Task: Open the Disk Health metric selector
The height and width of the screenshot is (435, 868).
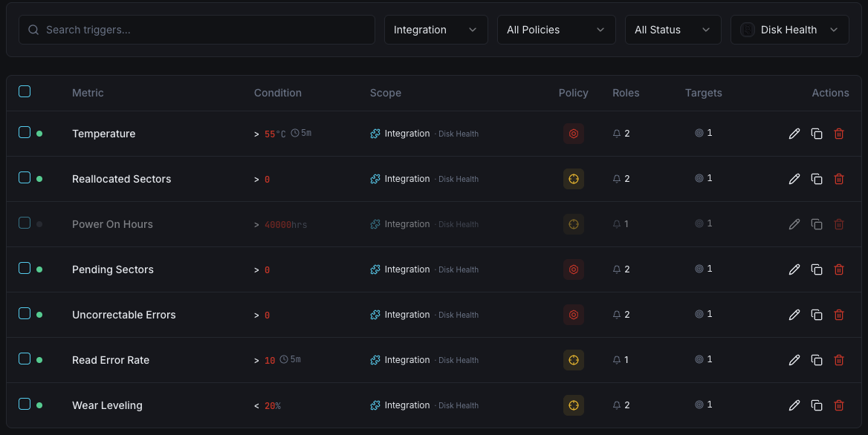Action: [x=789, y=30]
